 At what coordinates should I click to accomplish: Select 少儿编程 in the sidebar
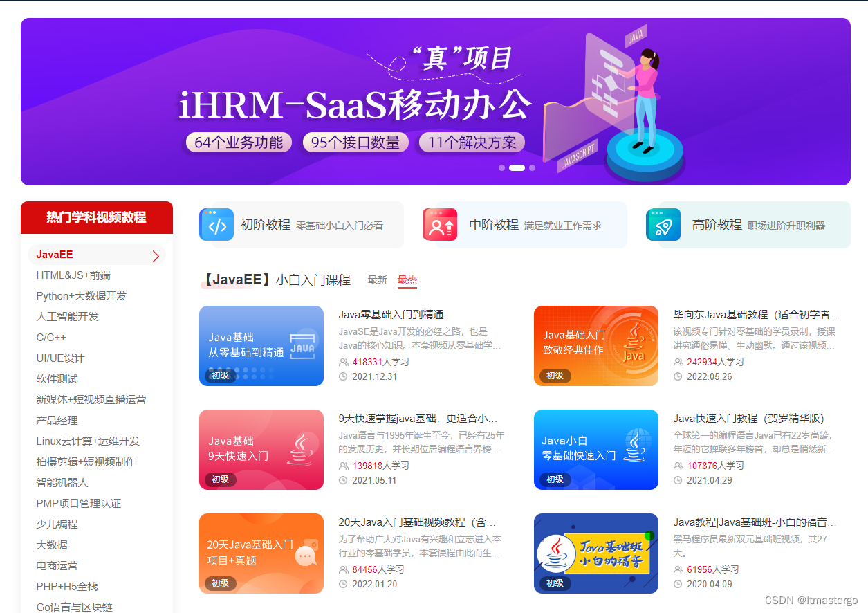(57, 524)
